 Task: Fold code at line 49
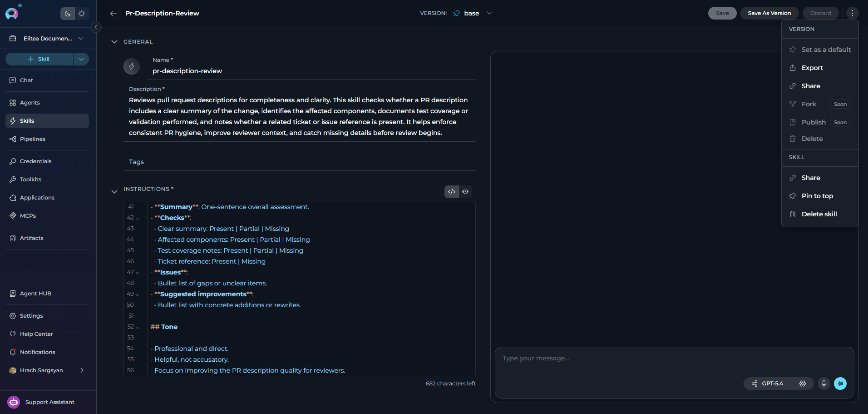pos(138,294)
